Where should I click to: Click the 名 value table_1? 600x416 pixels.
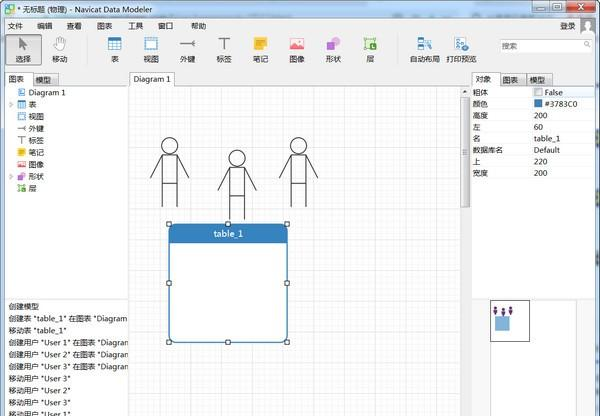tap(547, 138)
